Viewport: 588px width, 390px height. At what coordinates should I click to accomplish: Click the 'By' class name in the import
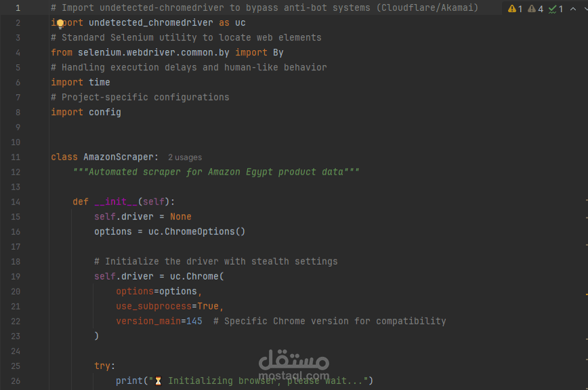coord(278,52)
